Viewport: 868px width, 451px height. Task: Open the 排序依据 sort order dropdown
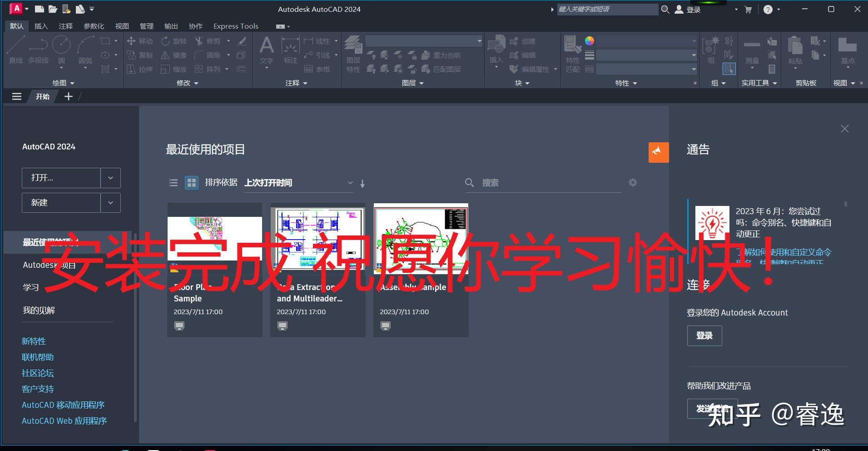click(350, 182)
